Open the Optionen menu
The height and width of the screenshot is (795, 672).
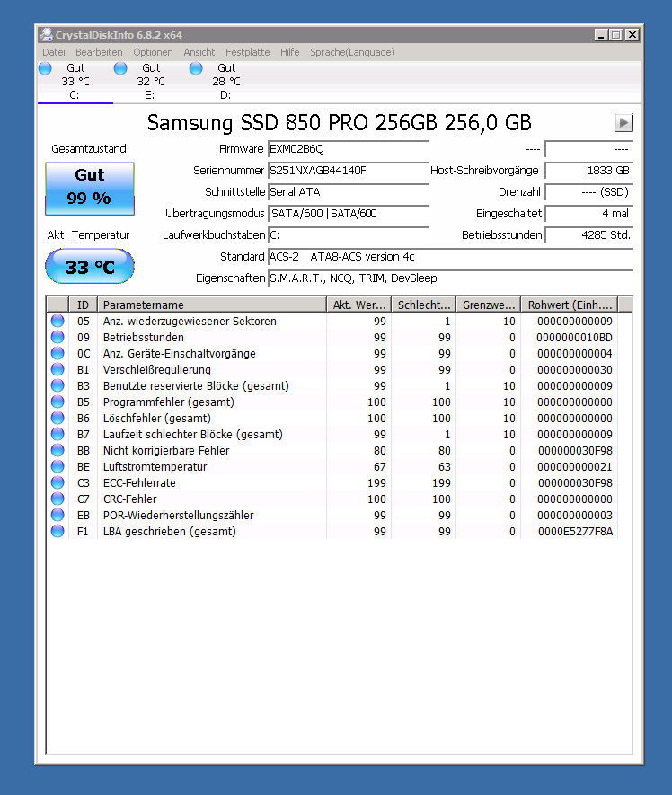153,52
